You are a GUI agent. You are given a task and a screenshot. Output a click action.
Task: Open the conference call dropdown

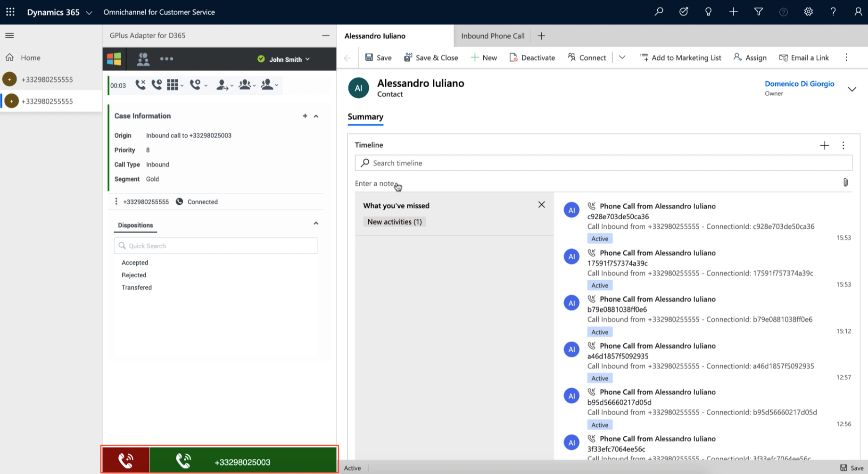tap(247, 85)
